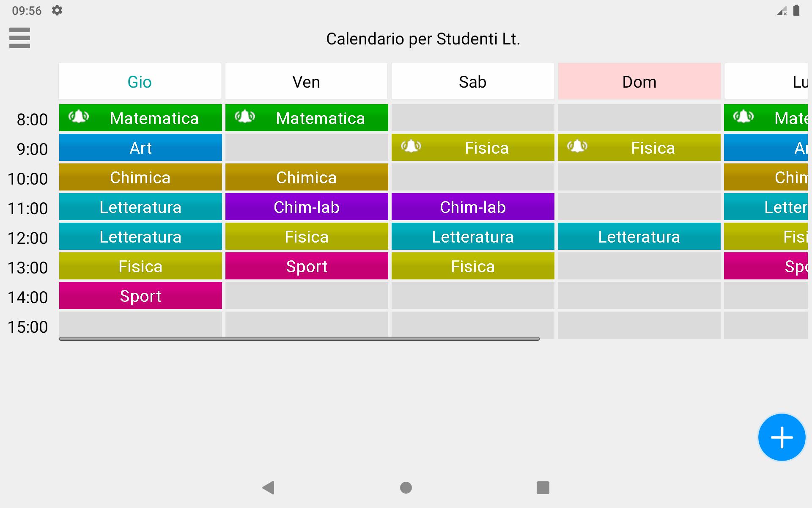
Task: Tap the blue add event button
Action: pyautogui.click(x=782, y=437)
